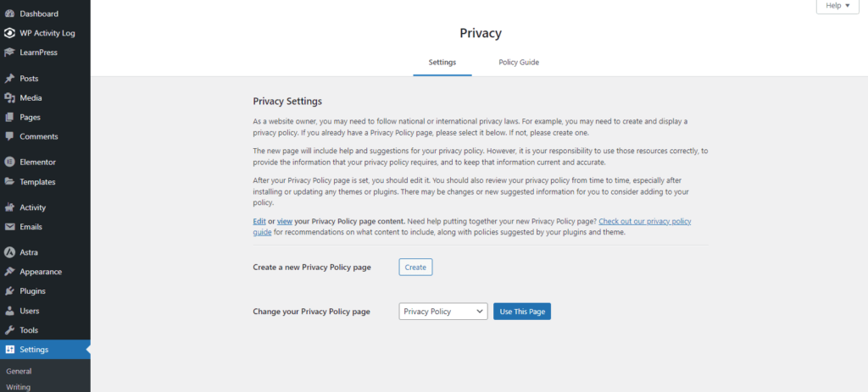Click the Astra theme icon
868x392 pixels.
pyautogui.click(x=9, y=252)
